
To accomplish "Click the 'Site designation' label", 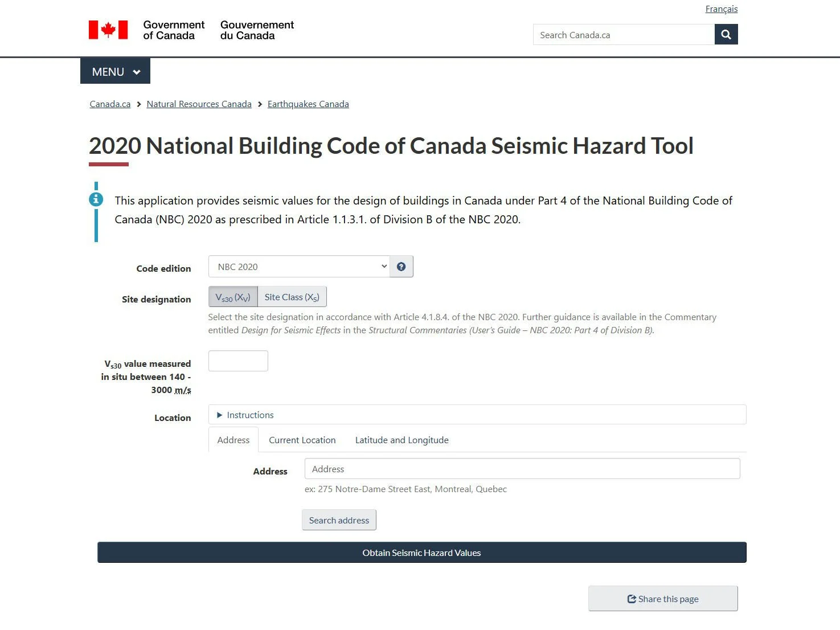I will point(157,299).
